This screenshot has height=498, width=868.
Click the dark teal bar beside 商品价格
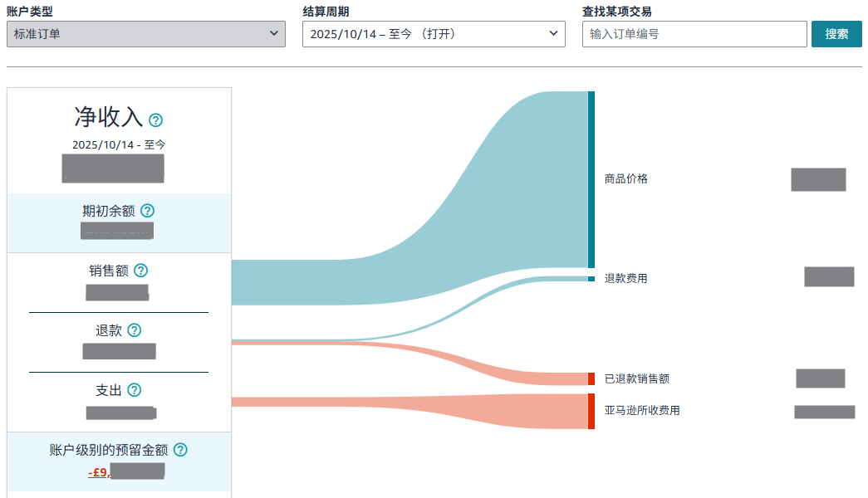point(591,178)
